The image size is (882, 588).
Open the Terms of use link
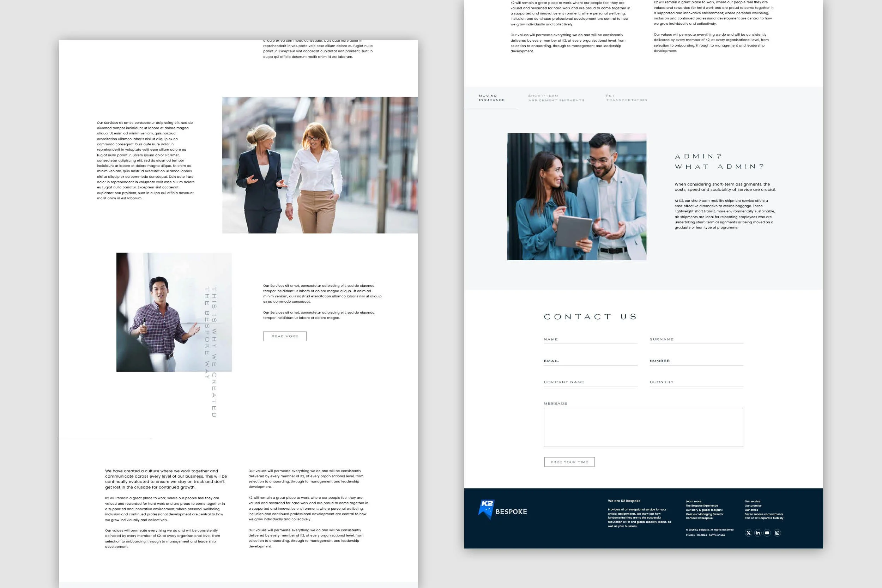[717, 535]
